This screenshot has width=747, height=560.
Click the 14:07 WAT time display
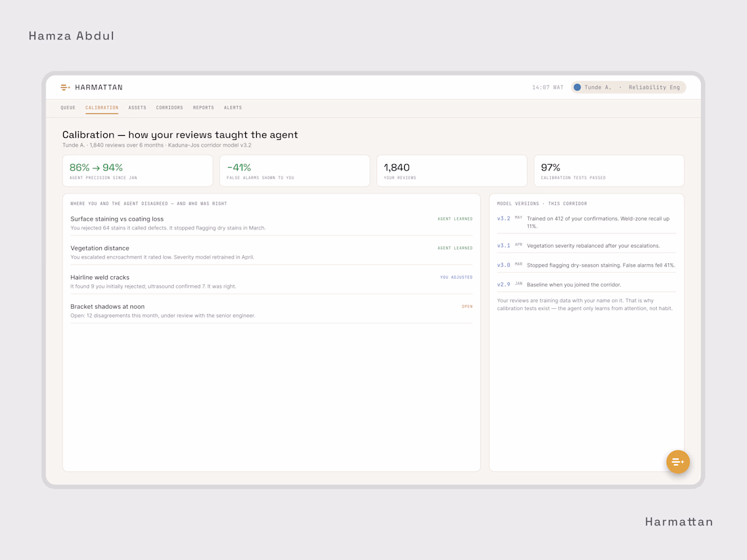pos(548,88)
